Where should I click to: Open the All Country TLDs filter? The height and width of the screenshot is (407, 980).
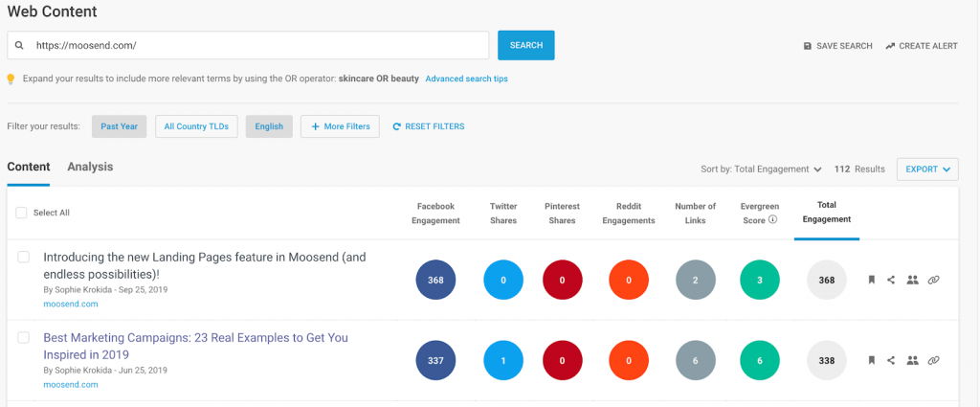[x=196, y=126]
